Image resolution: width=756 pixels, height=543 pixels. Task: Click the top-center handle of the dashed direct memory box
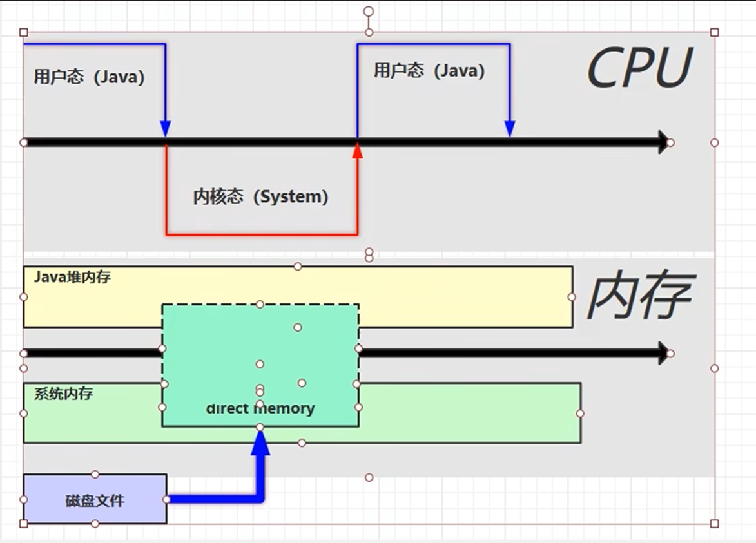260,304
